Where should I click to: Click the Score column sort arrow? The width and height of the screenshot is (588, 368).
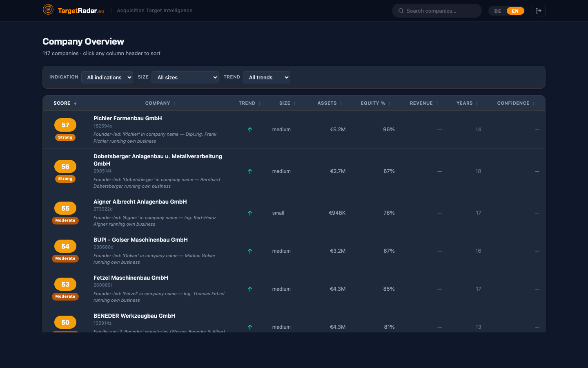click(75, 103)
